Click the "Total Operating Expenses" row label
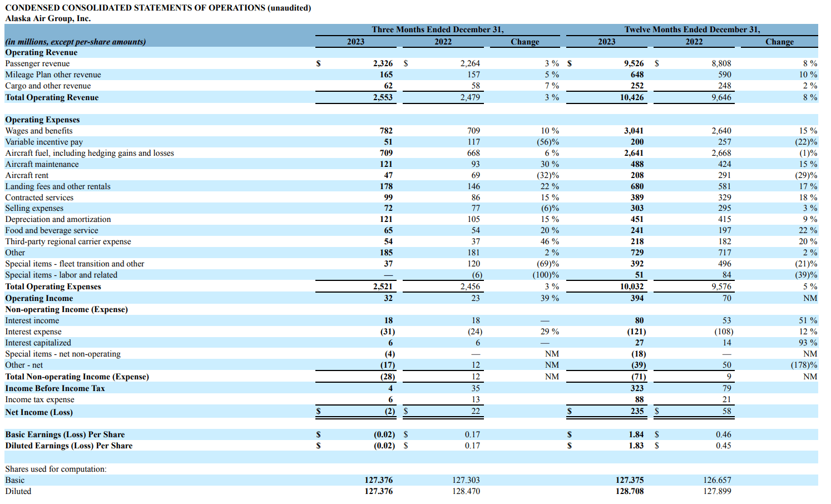Viewport: 831px width, 504px height. coord(53,286)
